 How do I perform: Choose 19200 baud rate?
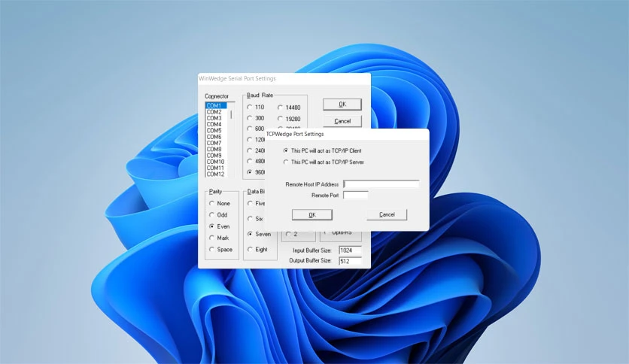(x=280, y=119)
